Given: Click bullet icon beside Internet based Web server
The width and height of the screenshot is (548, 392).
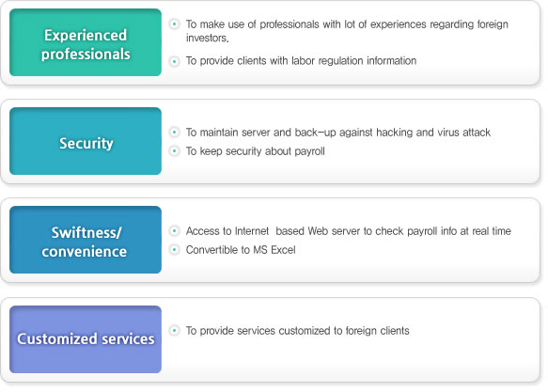Looking at the screenshot, I should 174,230.
